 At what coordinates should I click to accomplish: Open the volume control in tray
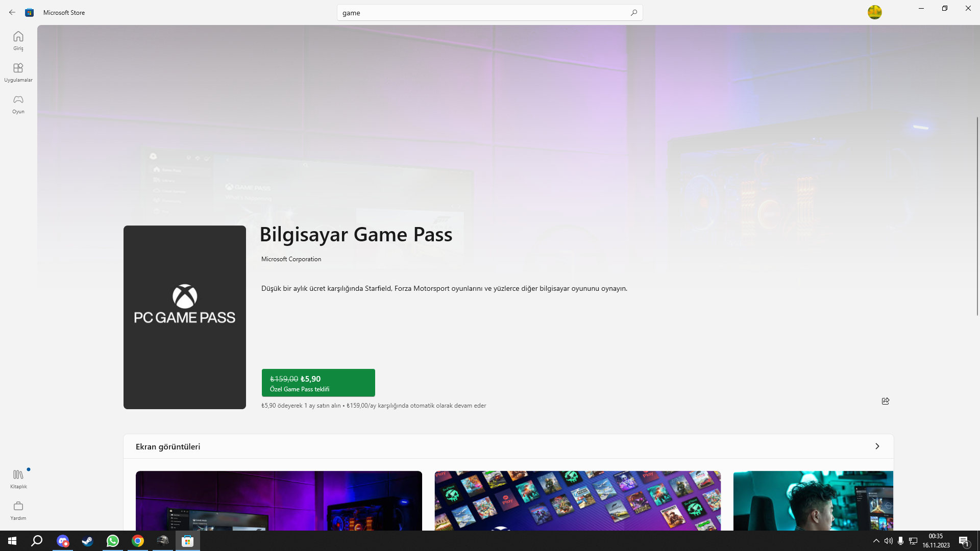point(888,541)
